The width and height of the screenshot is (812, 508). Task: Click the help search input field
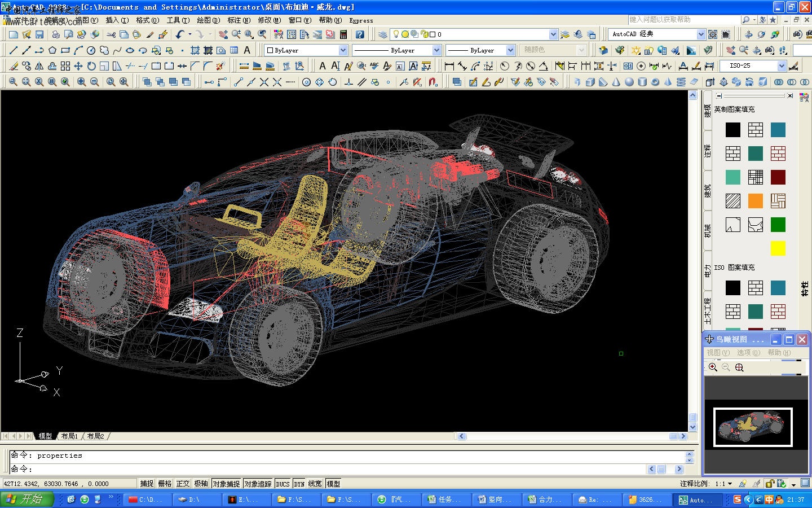[684, 20]
